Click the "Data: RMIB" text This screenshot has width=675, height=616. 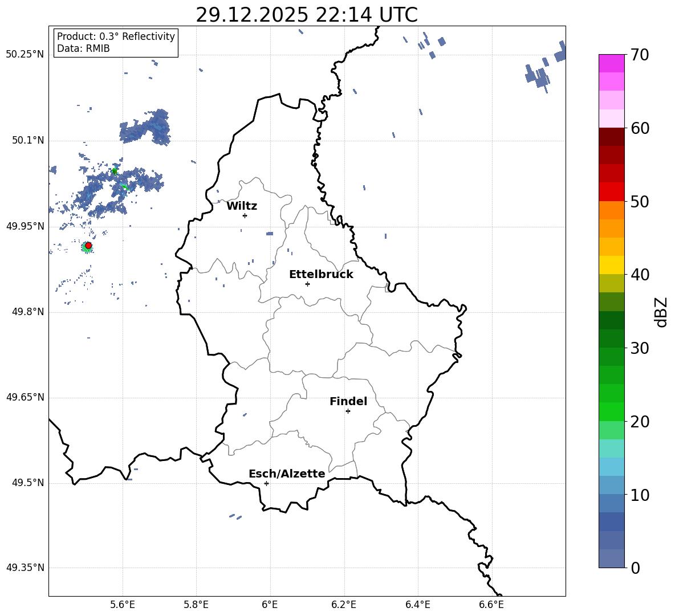[83, 48]
